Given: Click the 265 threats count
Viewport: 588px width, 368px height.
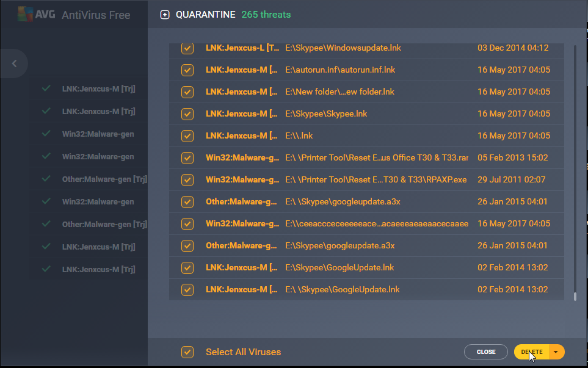Looking at the screenshot, I should 266,15.
